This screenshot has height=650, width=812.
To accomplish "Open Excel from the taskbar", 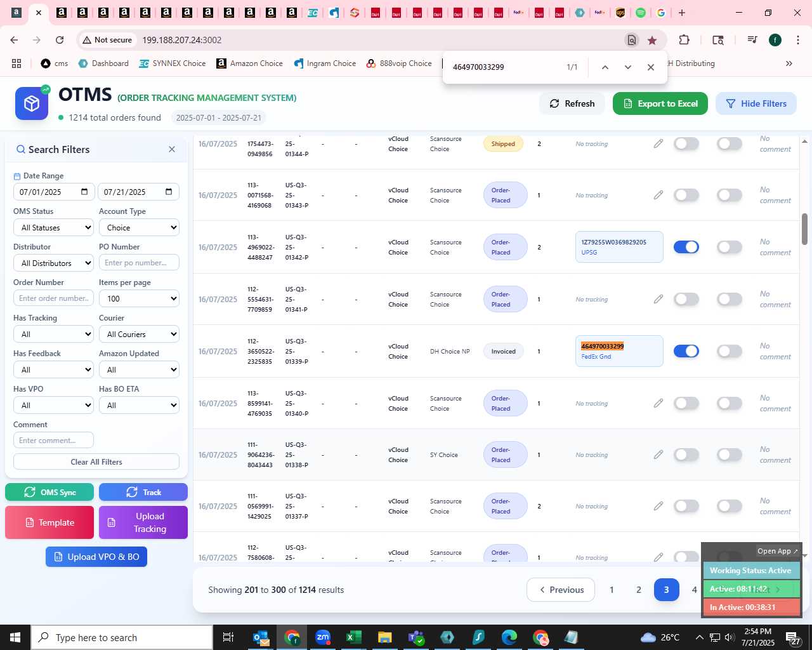I will pos(354,637).
